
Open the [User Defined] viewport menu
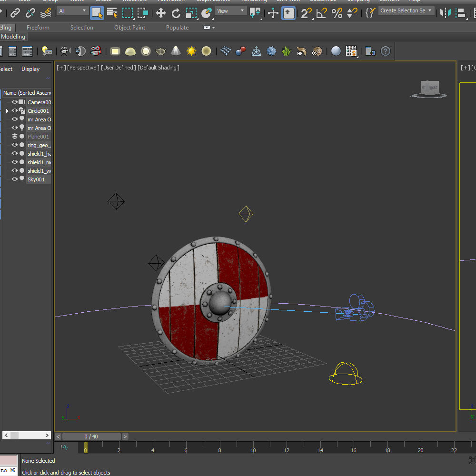pyautogui.click(x=119, y=68)
